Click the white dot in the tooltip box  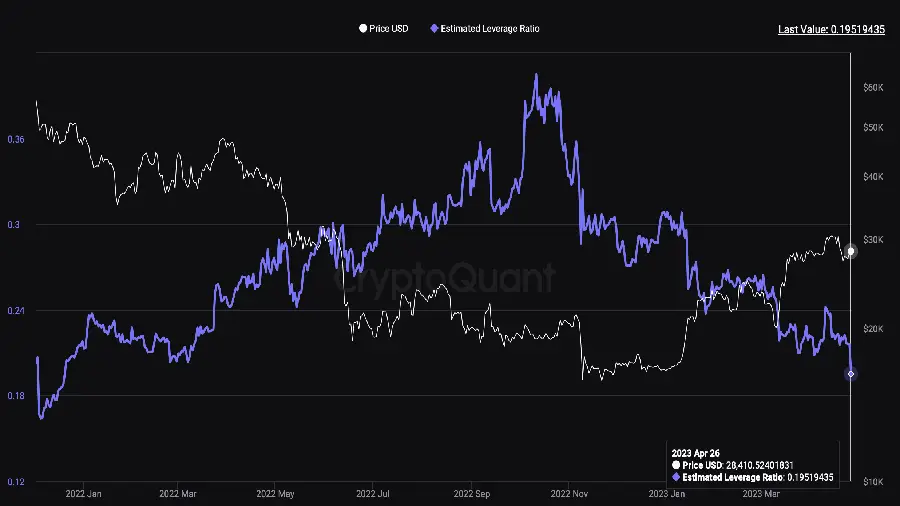coord(675,466)
